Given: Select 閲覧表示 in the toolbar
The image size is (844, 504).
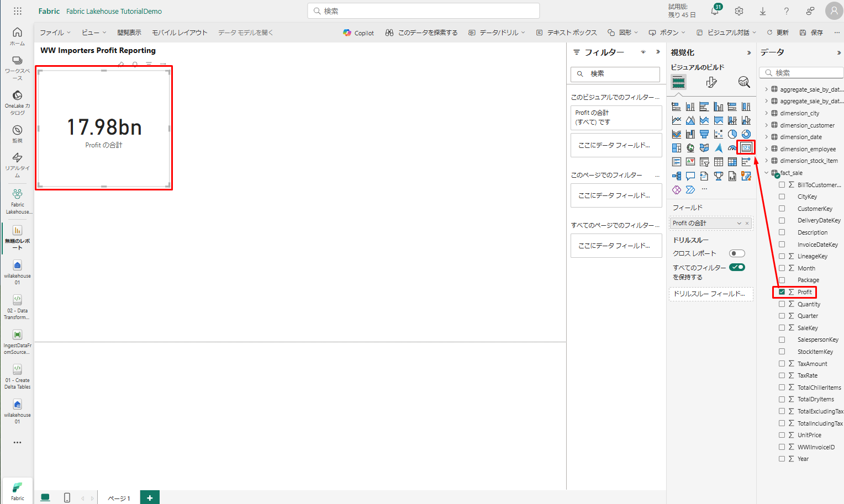Looking at the screenshot, I should pyautogui.click(x=129, y=33).
